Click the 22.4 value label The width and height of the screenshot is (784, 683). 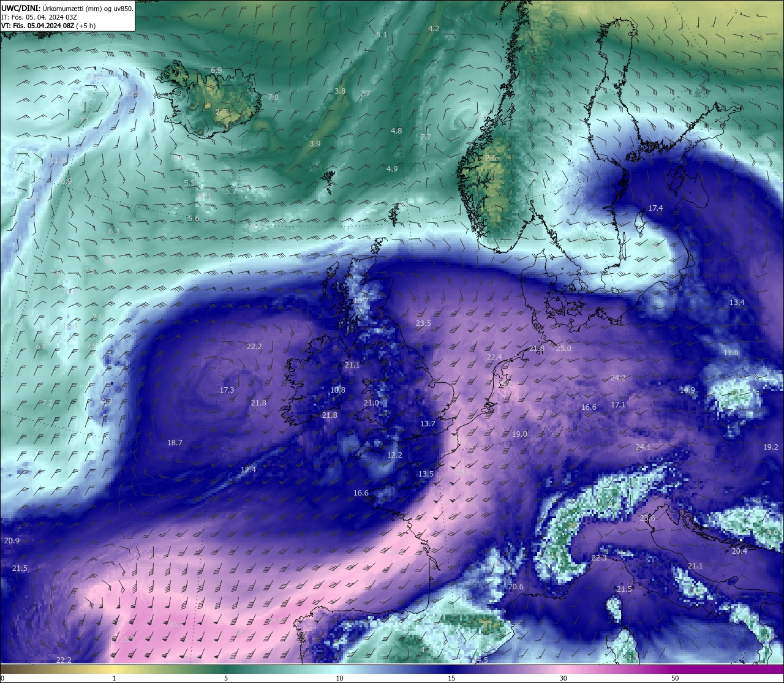pyautogui.click(x=494, y=357)
